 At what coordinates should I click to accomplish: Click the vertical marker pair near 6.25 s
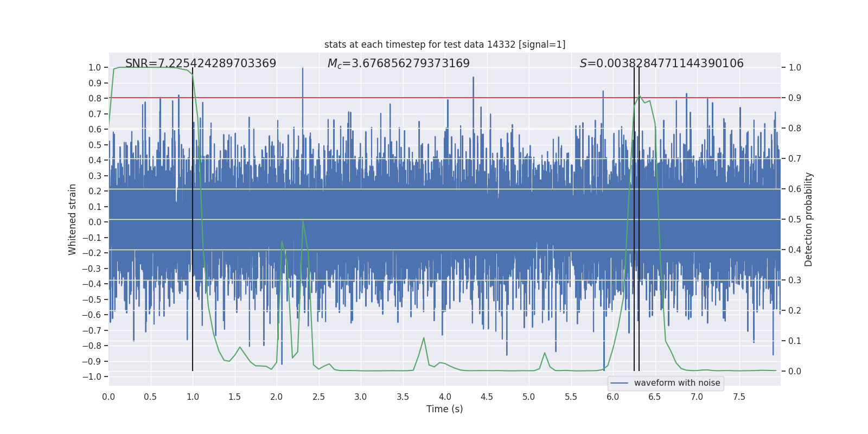pyautogui.click(x=637, y=219)
